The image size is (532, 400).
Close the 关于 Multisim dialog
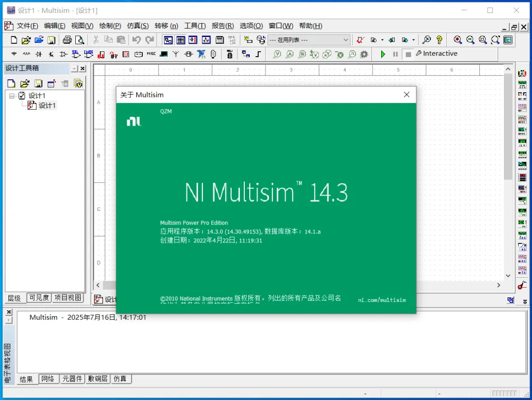point(406,95)
